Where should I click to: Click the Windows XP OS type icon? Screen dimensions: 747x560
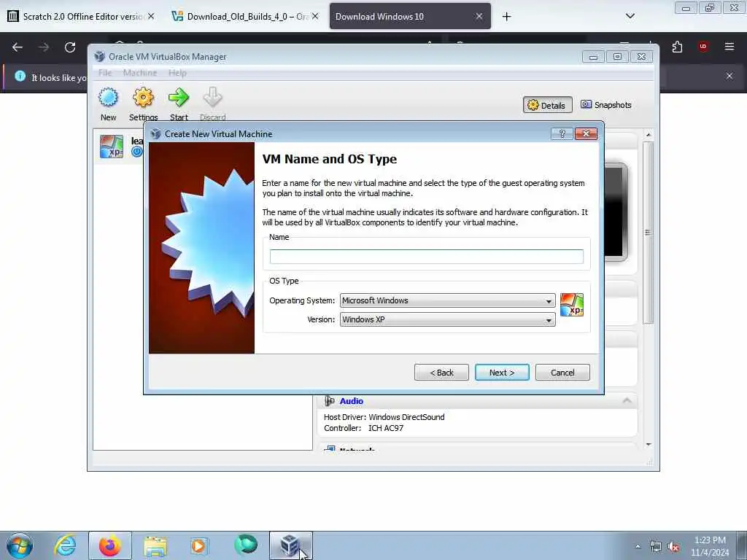tap(572, 305)
